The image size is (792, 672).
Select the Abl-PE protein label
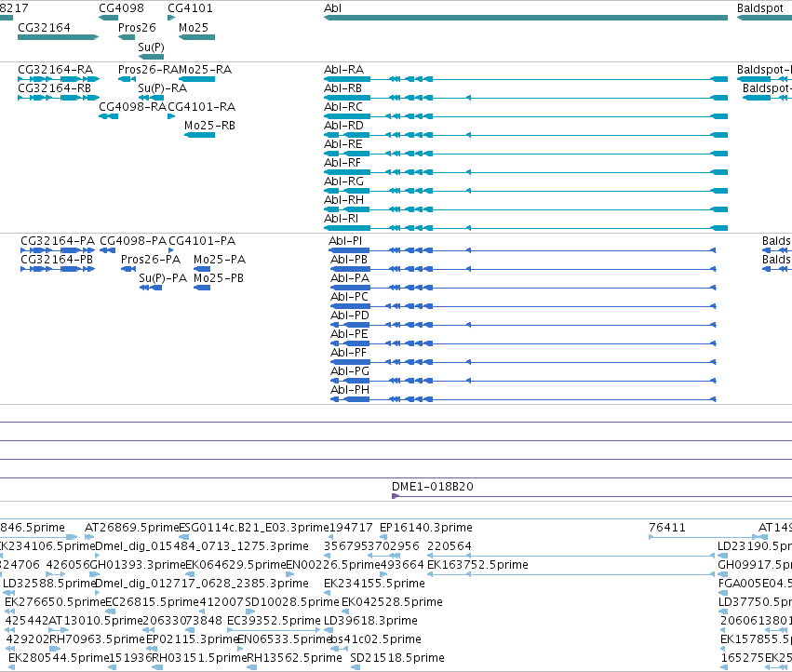(x=350, y=334)
